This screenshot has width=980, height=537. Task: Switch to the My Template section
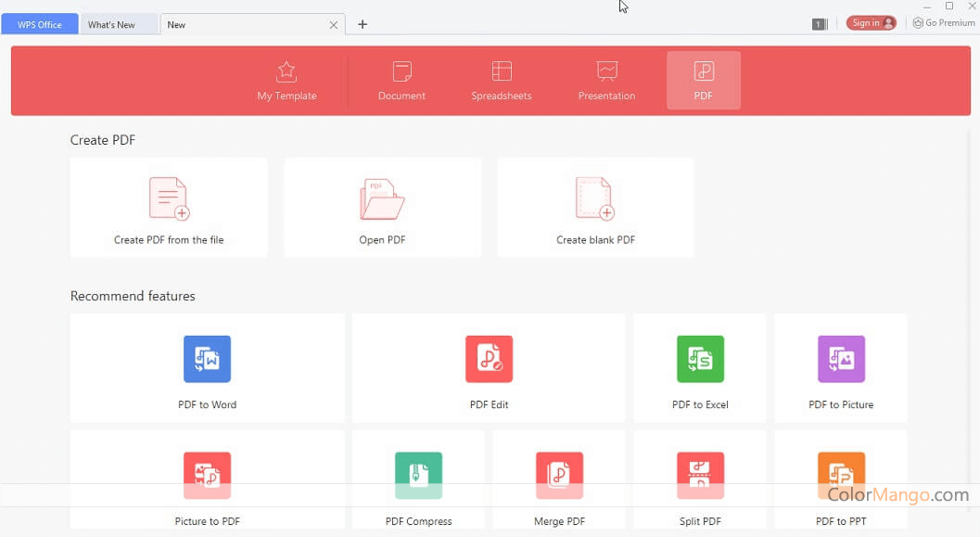(286, 82)
